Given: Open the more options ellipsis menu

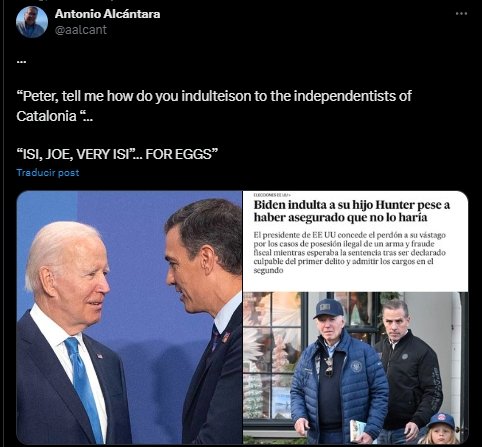Looking at the screenshot, I should tap(461, 14).
